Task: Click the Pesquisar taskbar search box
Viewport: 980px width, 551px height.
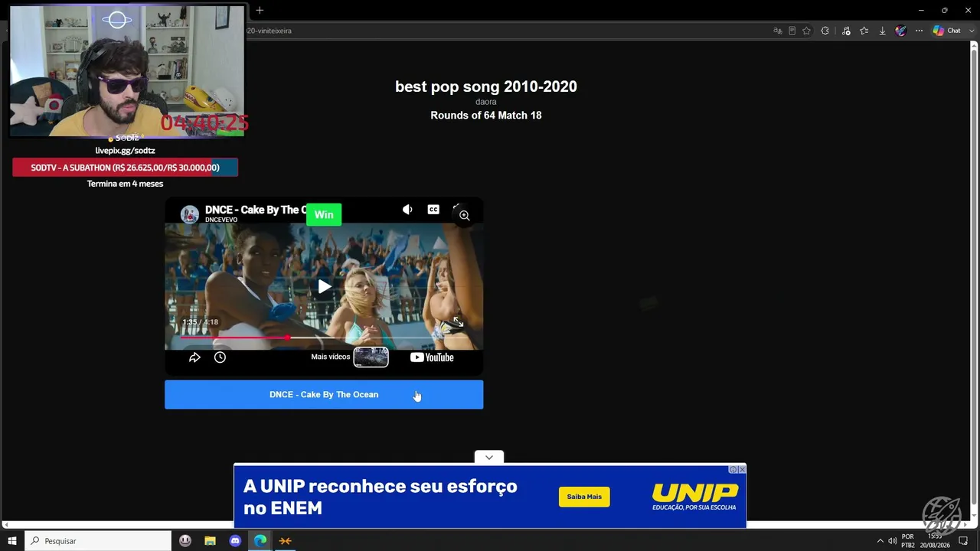Action: [98, 541]
